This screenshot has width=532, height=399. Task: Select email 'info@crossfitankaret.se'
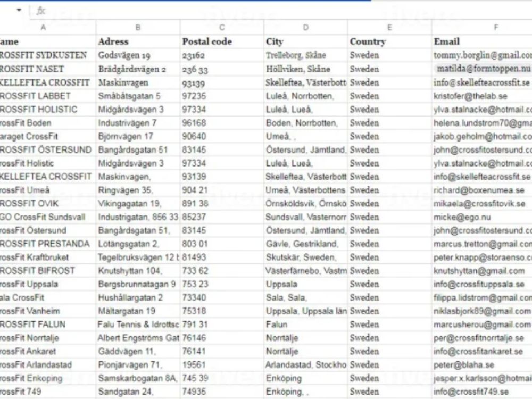pos(482,351)
